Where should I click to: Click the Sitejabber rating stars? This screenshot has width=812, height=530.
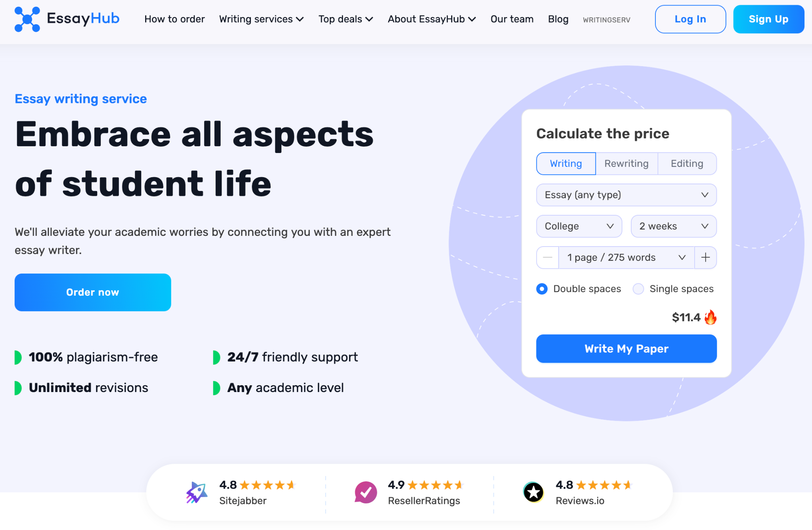[268, 485]
